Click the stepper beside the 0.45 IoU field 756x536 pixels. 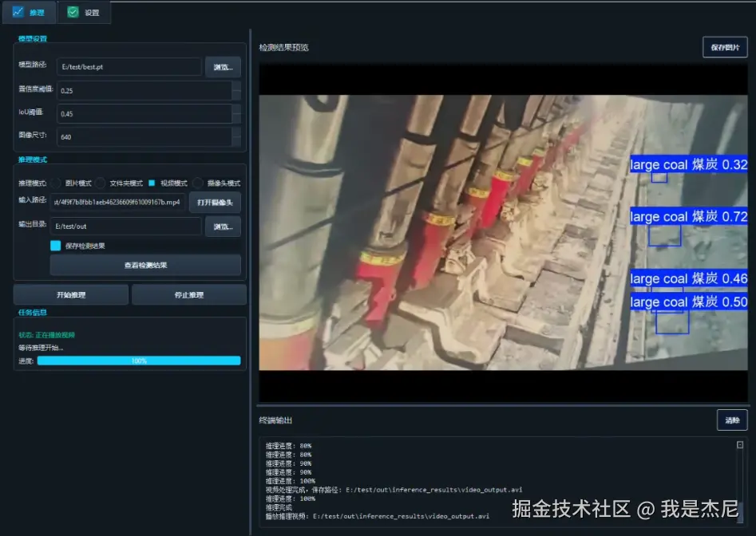pos(237,112)
